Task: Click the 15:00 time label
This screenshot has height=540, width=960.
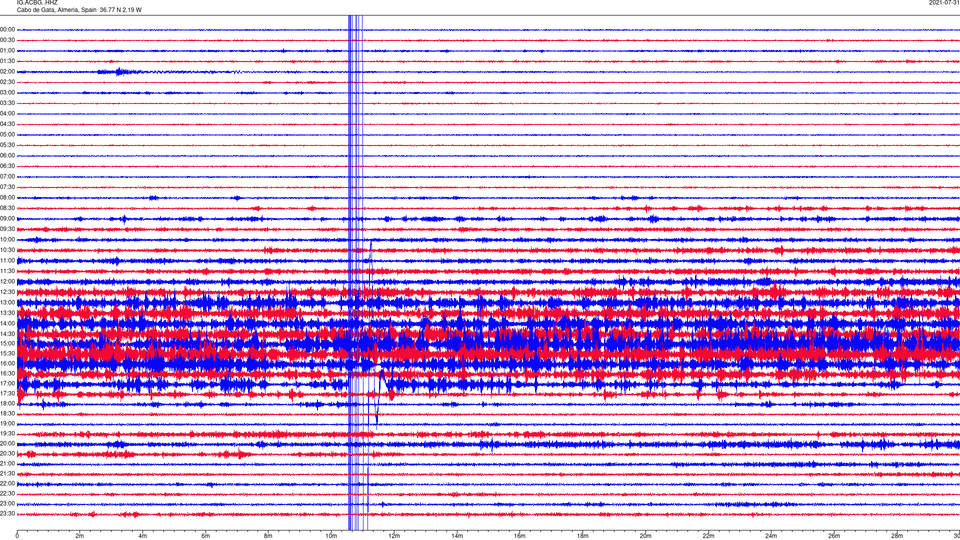Action: coord(7,343)
